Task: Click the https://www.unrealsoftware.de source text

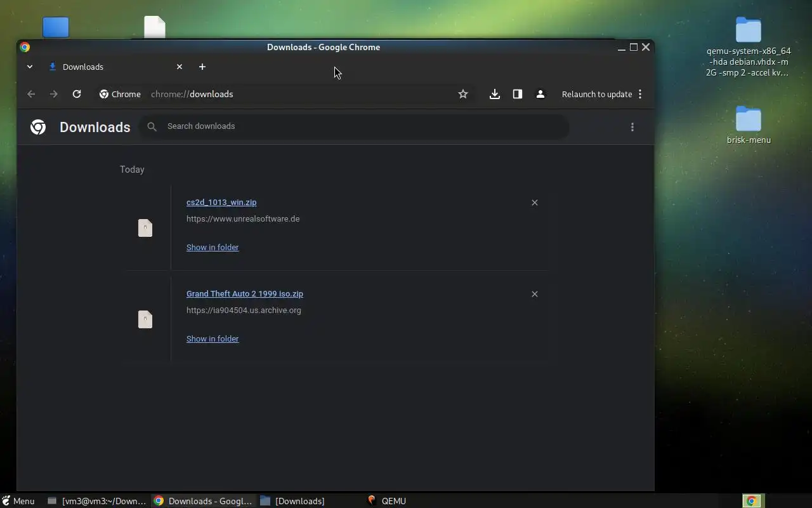Action: (243, 219)
